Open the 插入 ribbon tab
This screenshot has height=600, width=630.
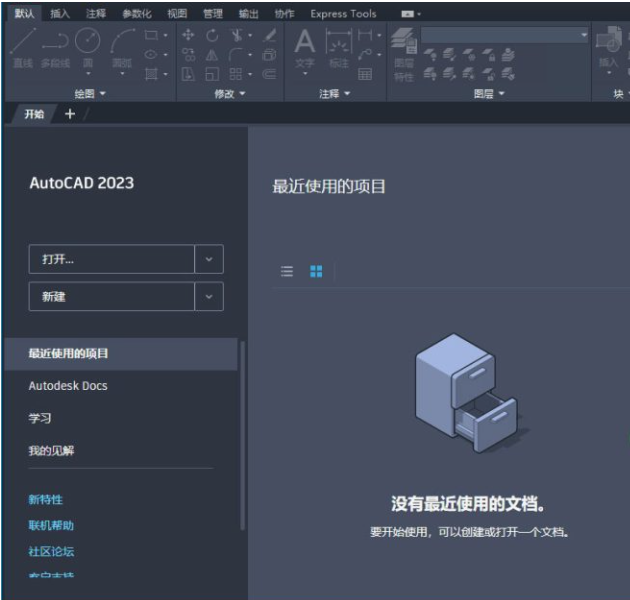[60, 14]
